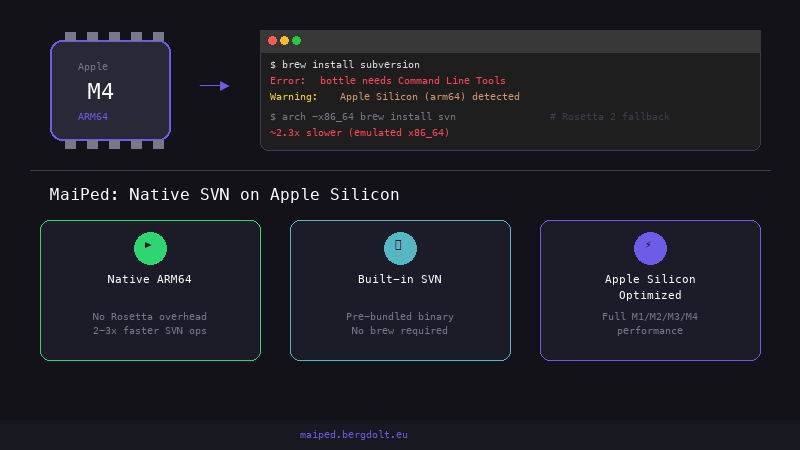Click the Apple M4 chip graphic
The image size is (800, 450).
click(110, 90)
